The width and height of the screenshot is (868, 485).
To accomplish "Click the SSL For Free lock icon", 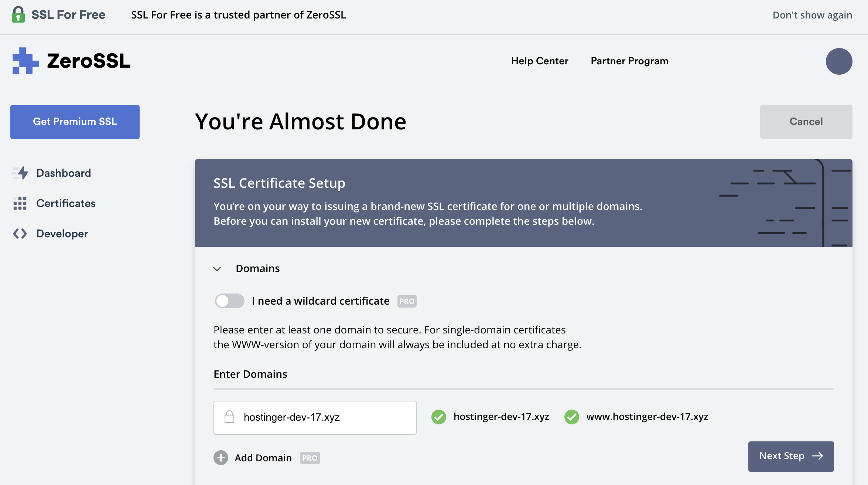I will (x=18, y=15).
